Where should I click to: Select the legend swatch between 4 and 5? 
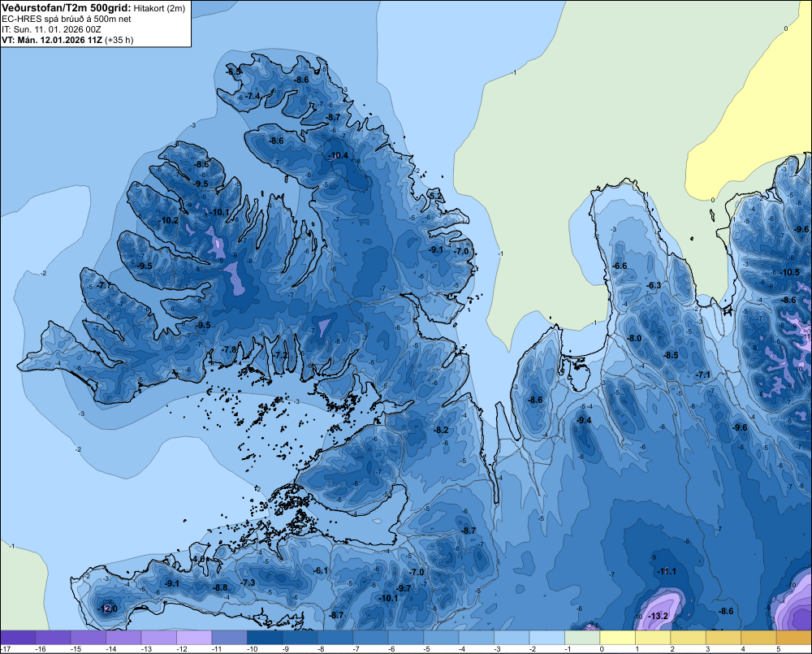[x=758, y=638]
